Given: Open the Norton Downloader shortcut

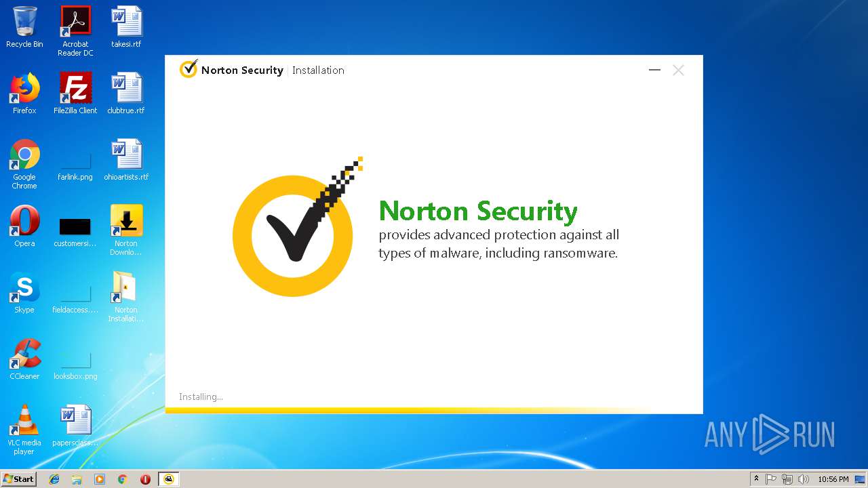Looking at the screenshot, I should (126, 230).
